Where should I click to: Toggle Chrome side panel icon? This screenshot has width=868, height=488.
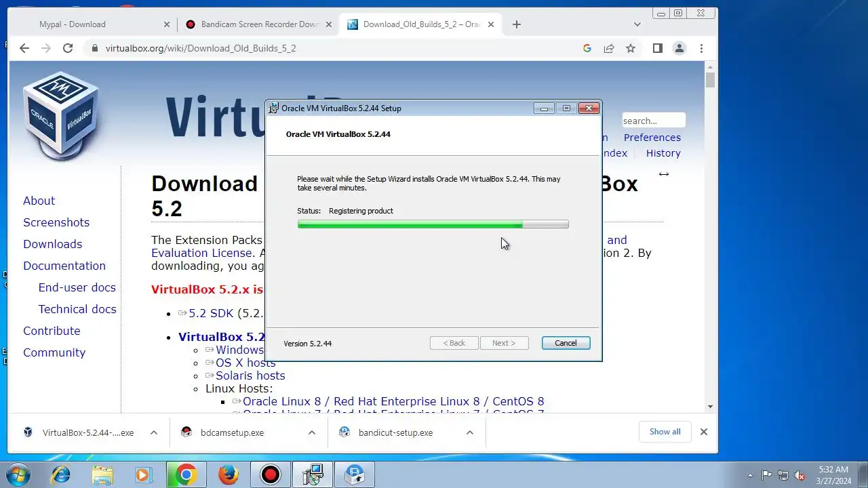pyautogui.click(x=657, y=48)
